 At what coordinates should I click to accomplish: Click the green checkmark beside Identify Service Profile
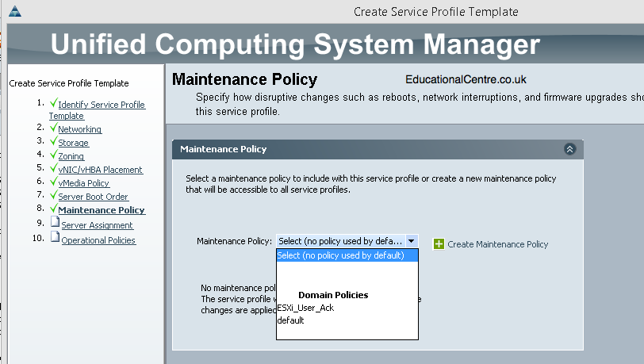tap(53, 103)
